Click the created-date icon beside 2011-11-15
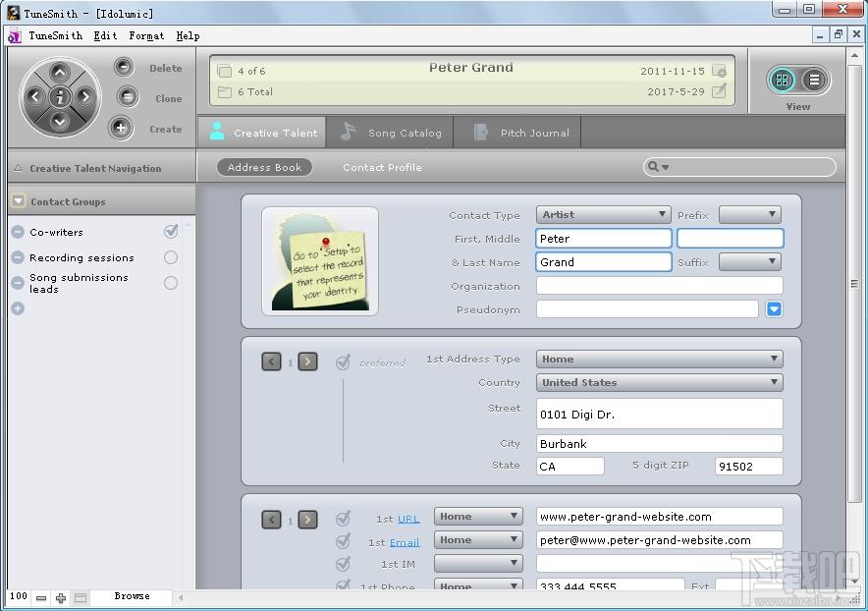Viewport: 868px width, 611px height. point(719,71)
